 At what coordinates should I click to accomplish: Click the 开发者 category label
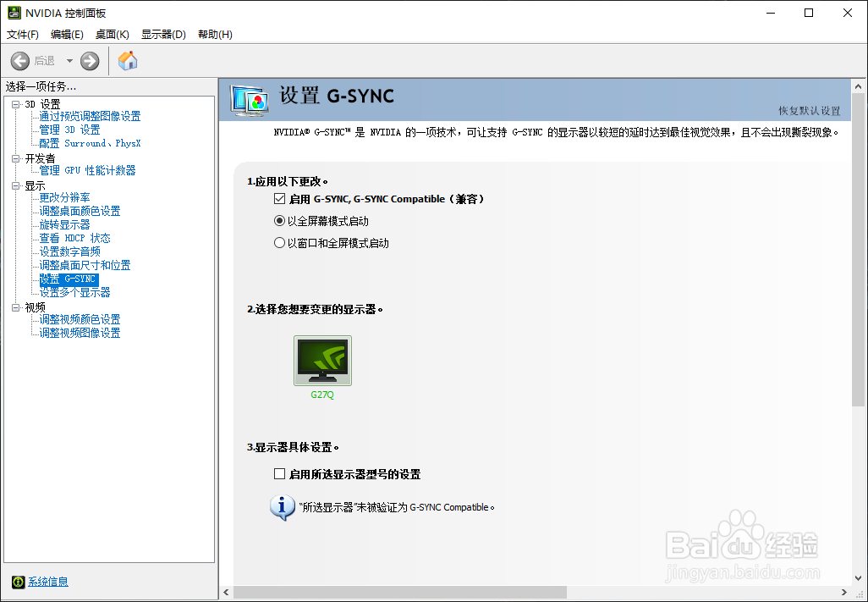[x=40, y=158]
